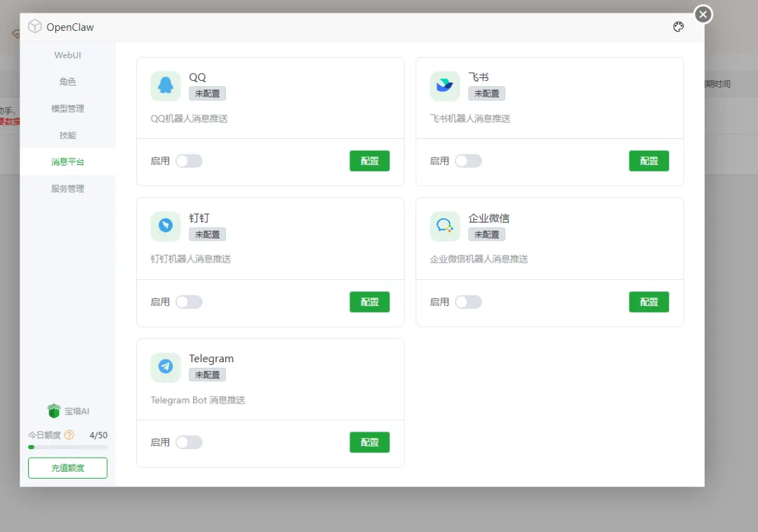
Task: Click the QQ card title text
Action: 197,77
